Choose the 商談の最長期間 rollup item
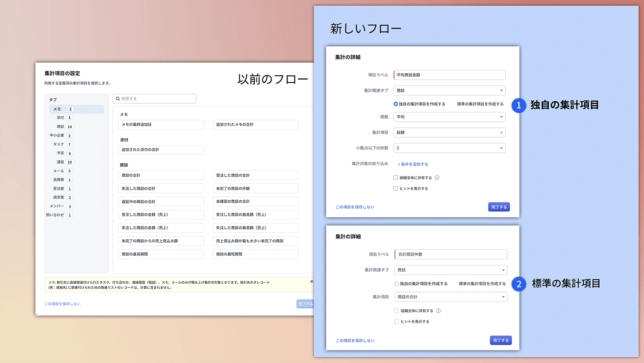The image size is (644, 363). tap(161, 254)
